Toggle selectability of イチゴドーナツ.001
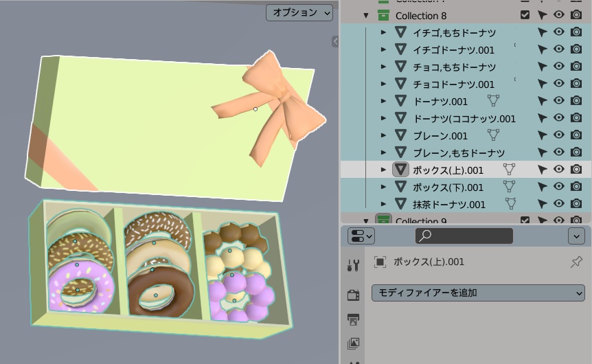This screenshot has width=592, height=364. pos(542,49)
